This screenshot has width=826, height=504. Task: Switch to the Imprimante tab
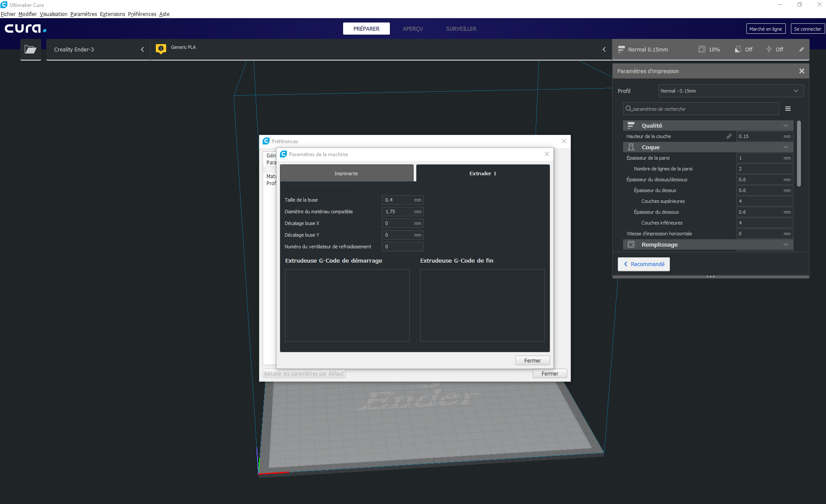tap(347, 173)
